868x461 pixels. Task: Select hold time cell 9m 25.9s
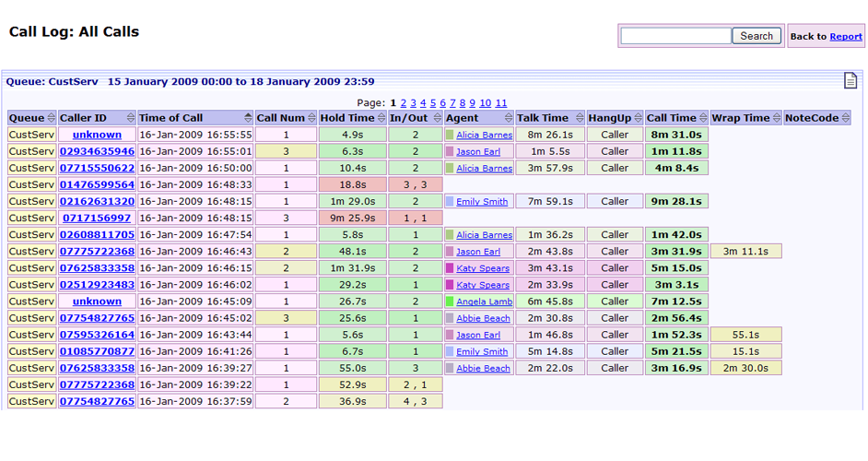pos(353,218)
